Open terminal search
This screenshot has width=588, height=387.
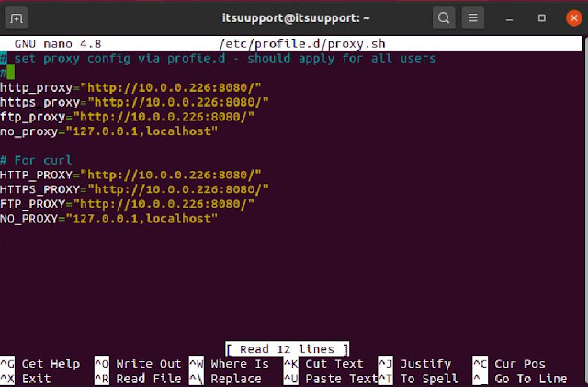[444, 18]
